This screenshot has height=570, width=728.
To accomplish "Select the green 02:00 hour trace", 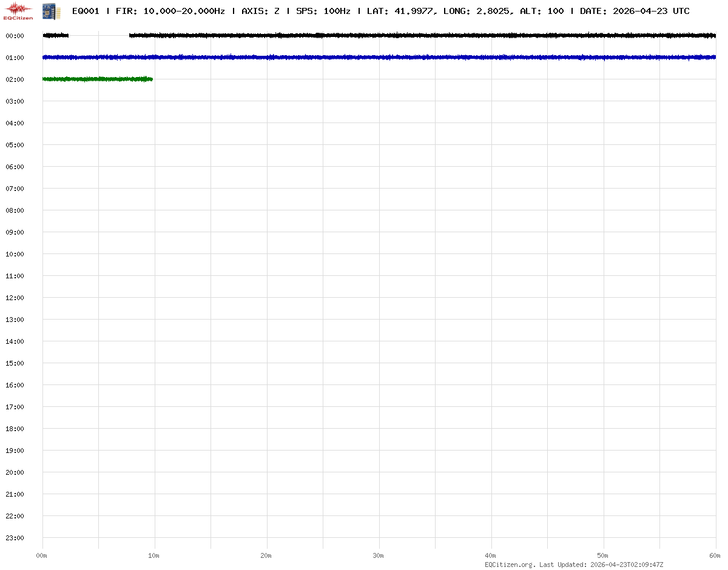I will (x=97, y=79).
